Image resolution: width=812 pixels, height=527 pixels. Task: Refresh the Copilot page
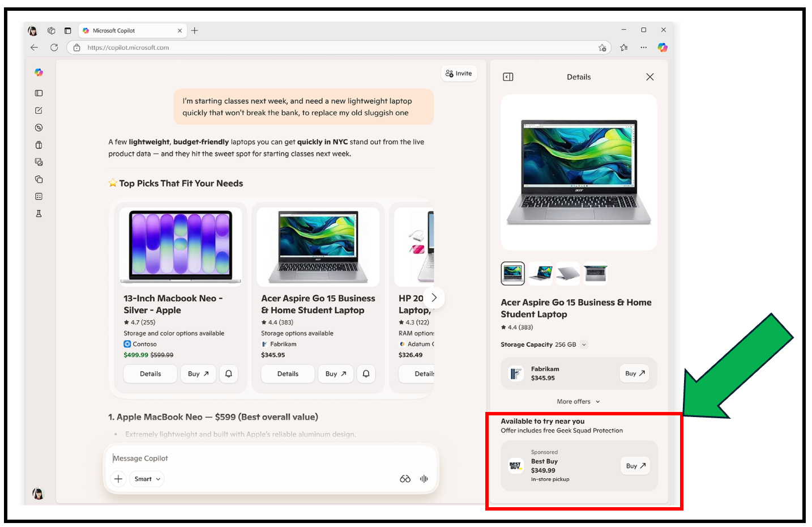click(x=54, y=48)
